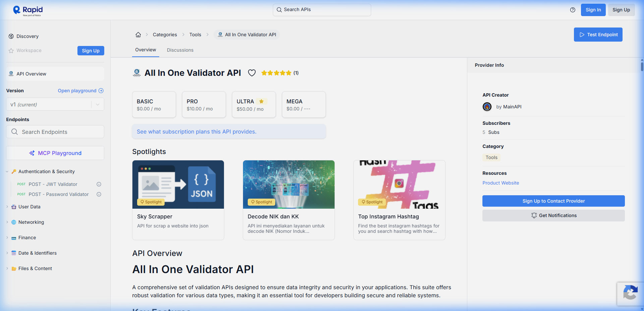Click the Discovery compass icon
The width and height of the screenshot is (644, 311).
(x=11, y=36)
